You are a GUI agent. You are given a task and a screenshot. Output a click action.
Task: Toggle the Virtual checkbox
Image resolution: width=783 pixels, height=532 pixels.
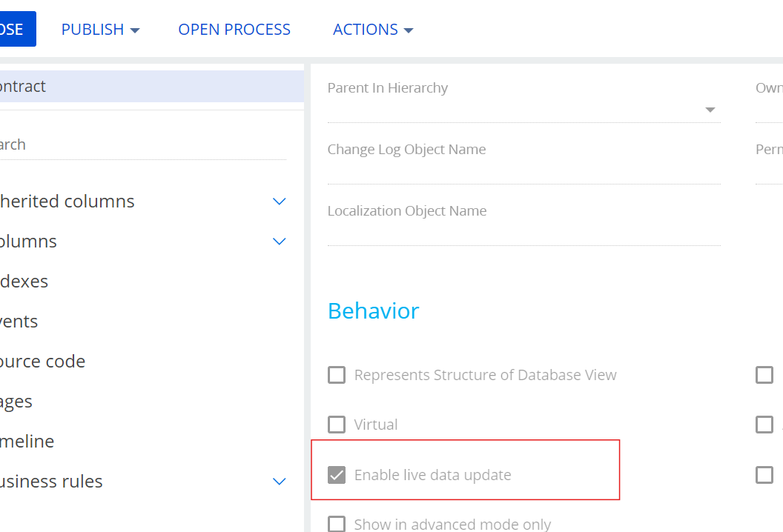337,425
